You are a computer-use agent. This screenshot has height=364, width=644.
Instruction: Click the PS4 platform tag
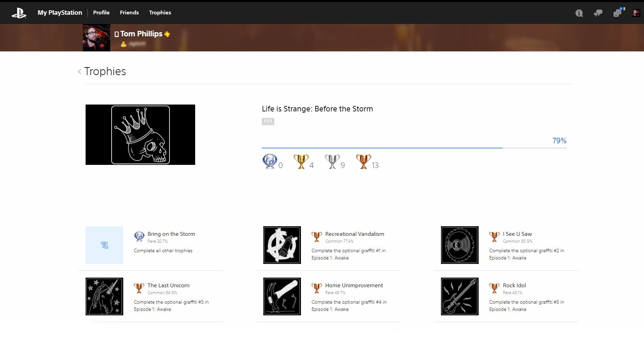(x=268, y=121)
